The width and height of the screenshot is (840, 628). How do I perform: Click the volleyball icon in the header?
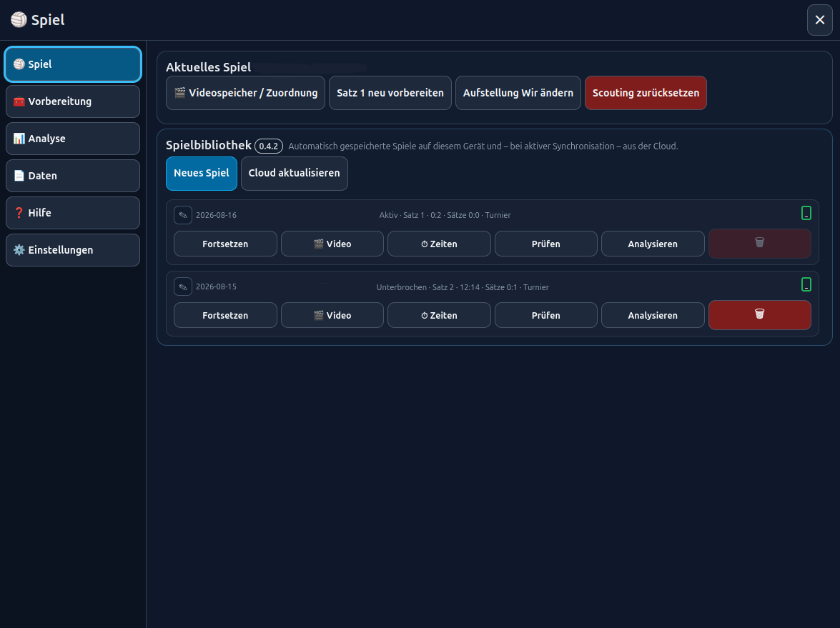point(19,20)
